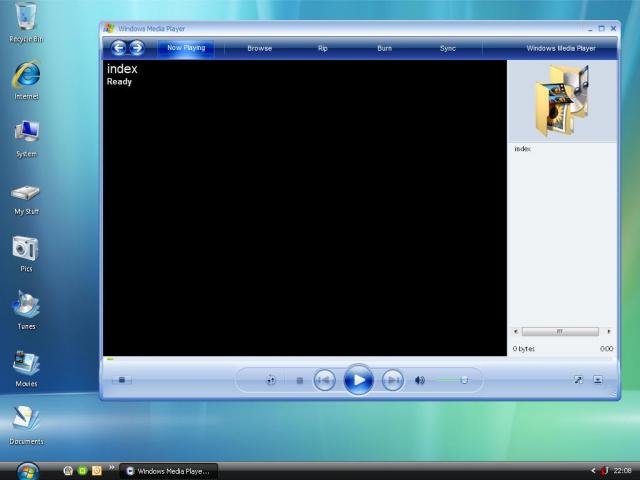Click the index title in the video area
This screenshot has width=640, height=480.
pyautogui.click(x=122, y=69)
